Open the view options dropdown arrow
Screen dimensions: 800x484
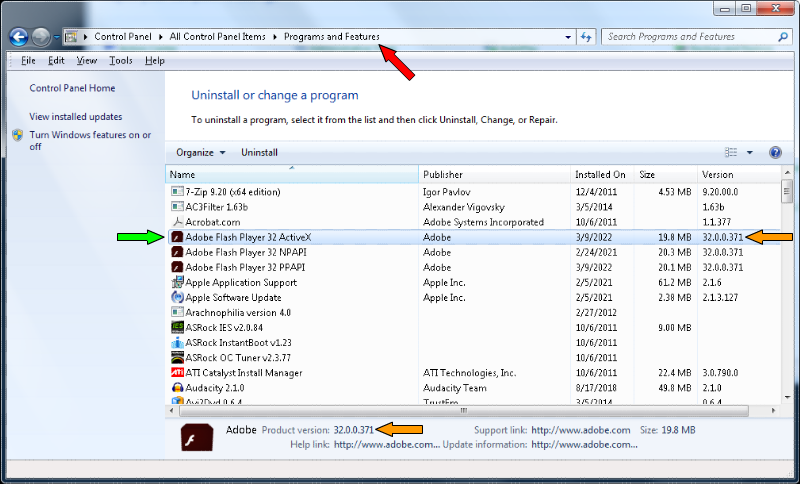(749, 152)
